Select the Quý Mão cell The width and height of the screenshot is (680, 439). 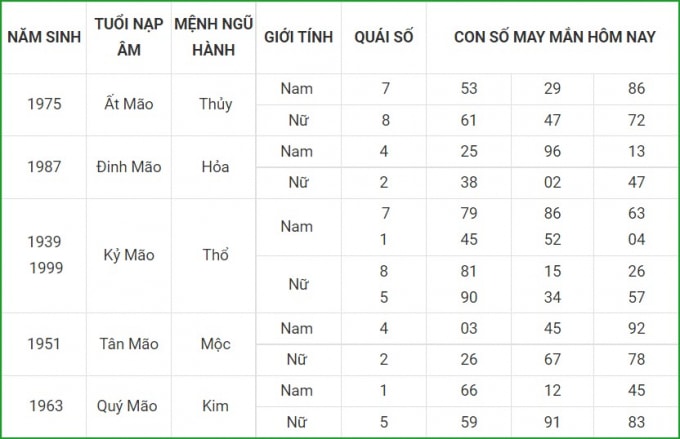pyautogui.click(x=127, y=406)
